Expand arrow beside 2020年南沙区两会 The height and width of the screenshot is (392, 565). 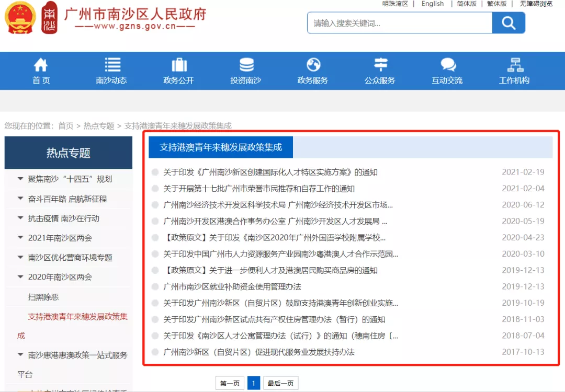point(20,277)
